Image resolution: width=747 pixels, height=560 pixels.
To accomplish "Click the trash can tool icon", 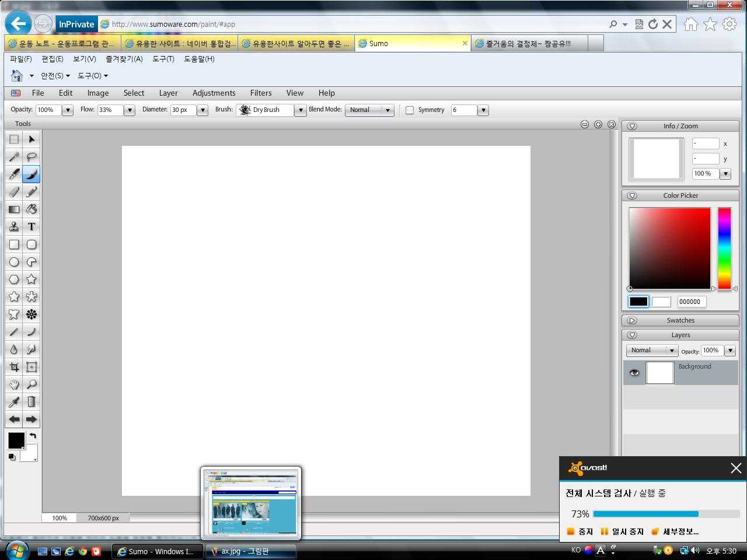I will [32, 402].
